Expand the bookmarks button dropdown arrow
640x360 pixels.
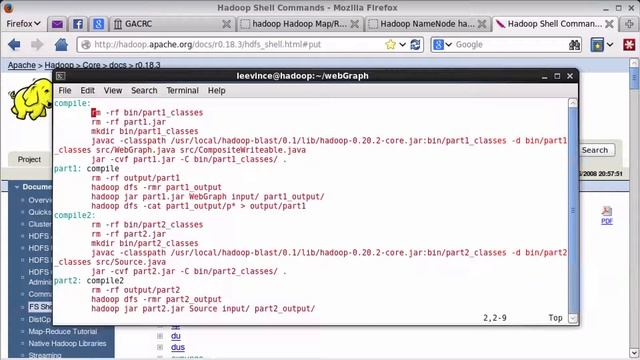(x=610, y=44)
